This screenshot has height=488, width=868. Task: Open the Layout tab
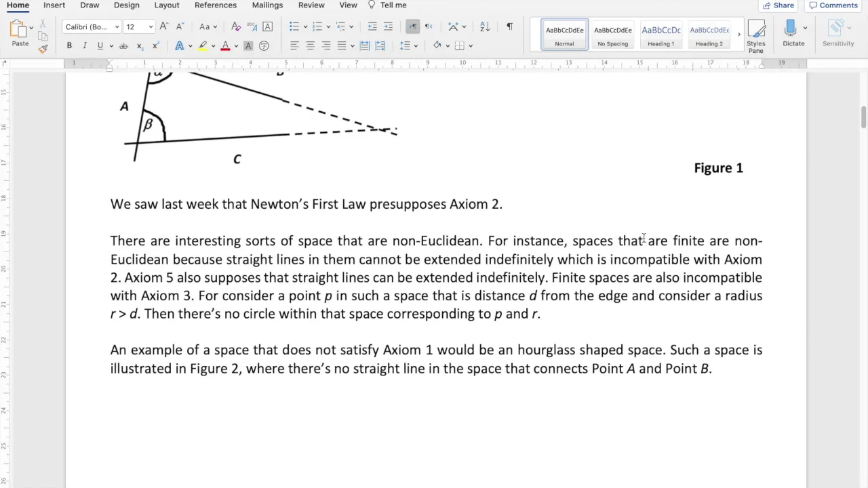tap(167, 5)
